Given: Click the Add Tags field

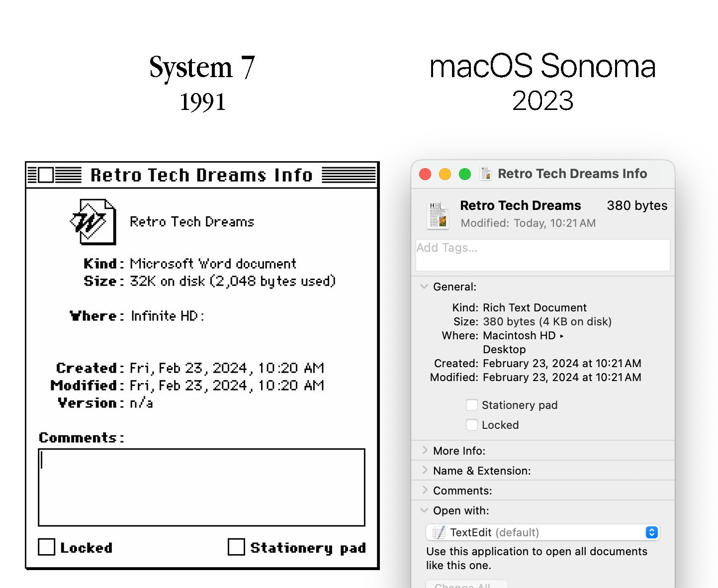Looking at the screenshot, I should tap(542, 255).
